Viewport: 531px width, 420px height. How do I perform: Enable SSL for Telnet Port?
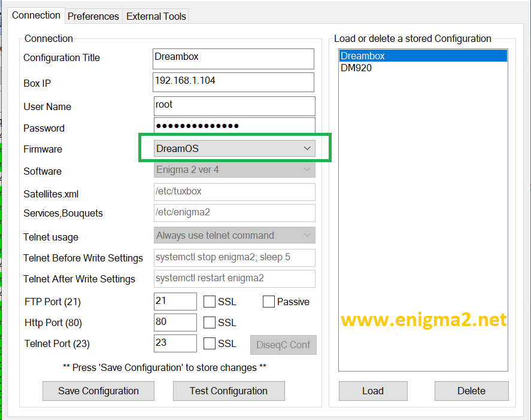point(210,343)
